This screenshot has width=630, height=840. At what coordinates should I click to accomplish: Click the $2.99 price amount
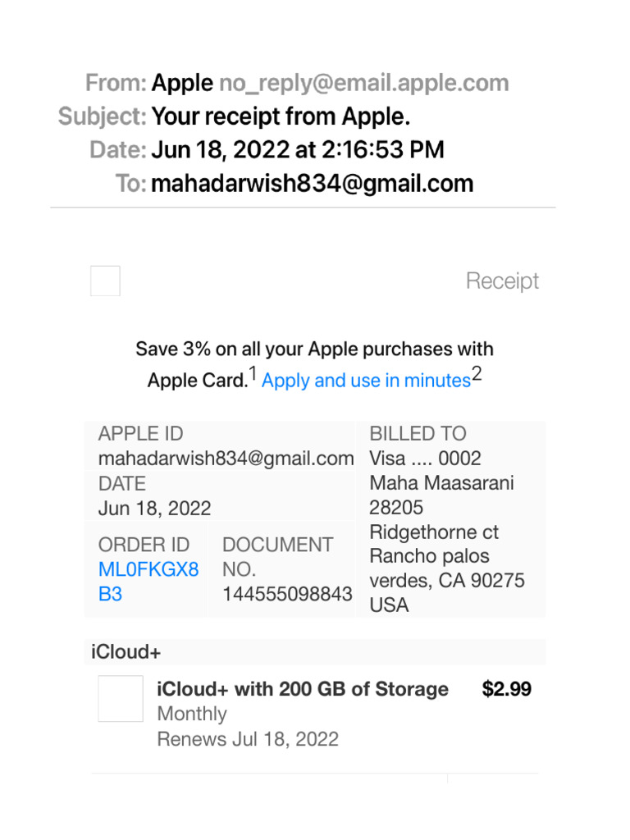[506, 689]
